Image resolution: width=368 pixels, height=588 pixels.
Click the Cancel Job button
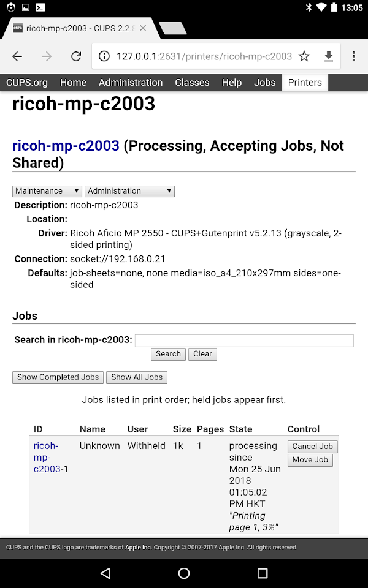(x=312, y=447)
